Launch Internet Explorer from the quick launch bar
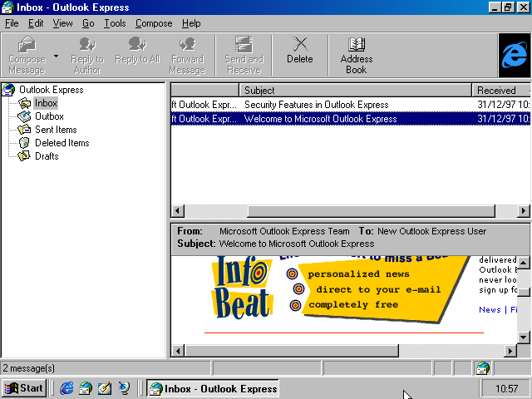The image size is (532, 399). pos(66,388)
